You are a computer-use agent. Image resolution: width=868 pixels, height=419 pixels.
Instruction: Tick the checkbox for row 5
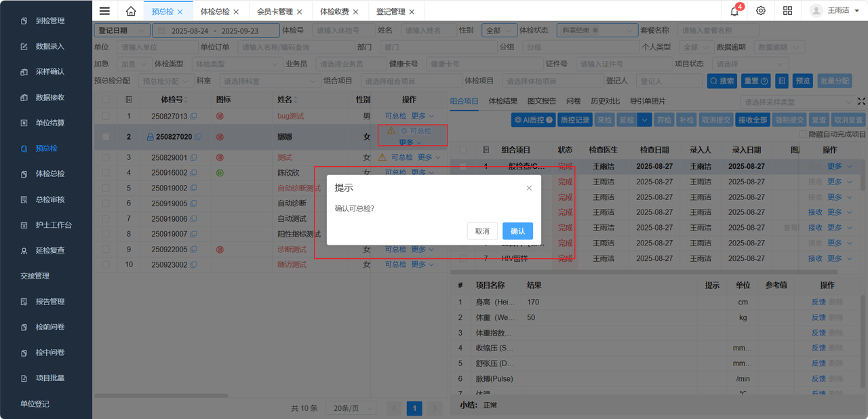tap(106, 188)
